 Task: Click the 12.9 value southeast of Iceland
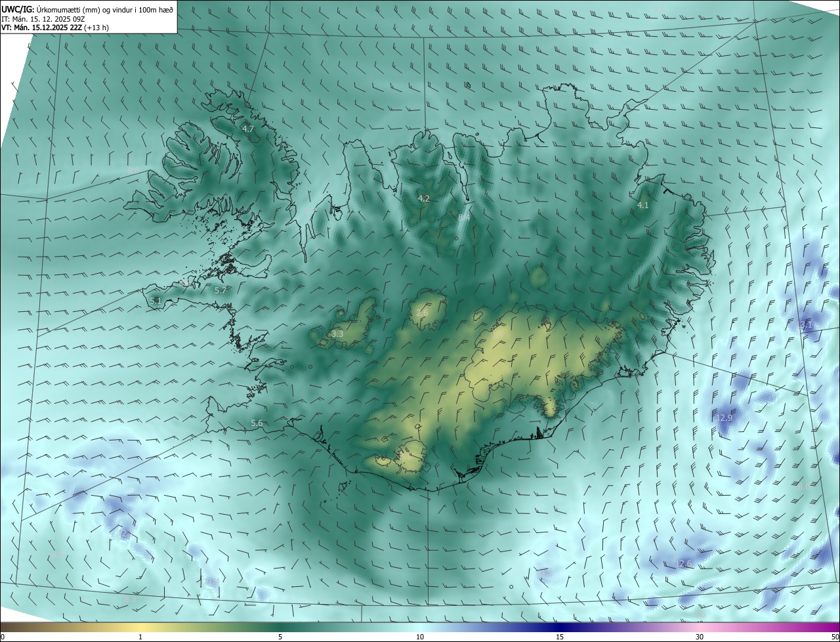724,417
